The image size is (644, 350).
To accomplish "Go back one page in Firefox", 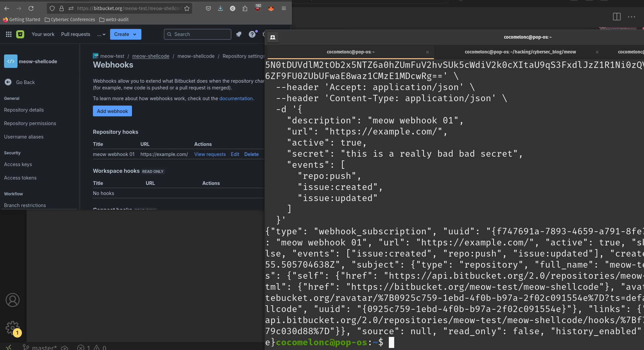I will 7,8.
